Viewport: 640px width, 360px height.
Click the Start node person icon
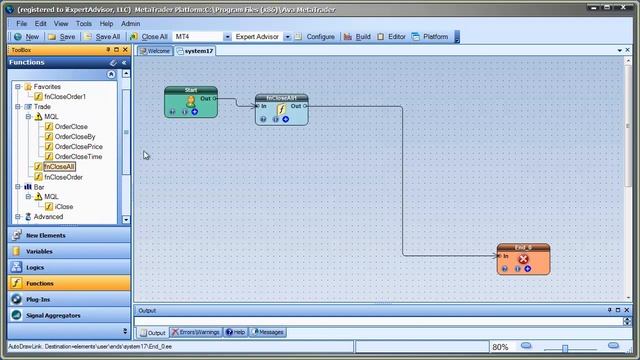(x=191, y=101)
